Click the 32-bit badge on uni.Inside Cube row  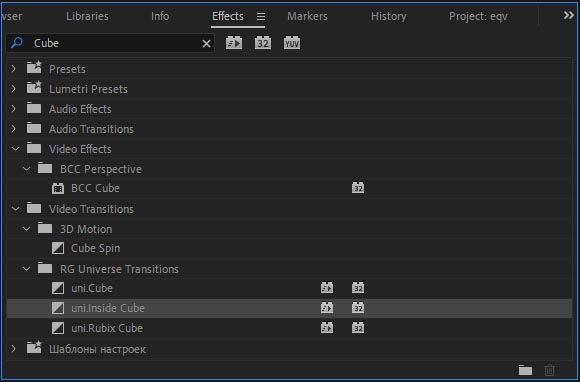(358, 308)
